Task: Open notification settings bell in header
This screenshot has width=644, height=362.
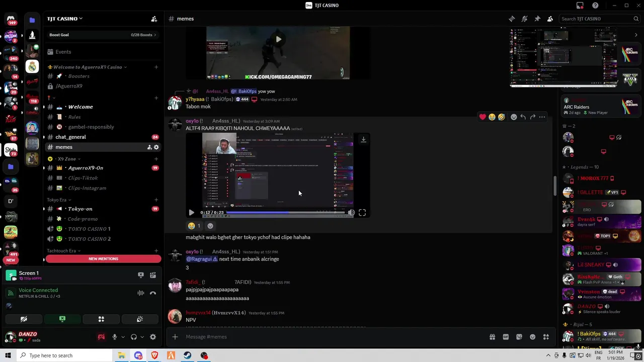Action: [x=524, y=19]
